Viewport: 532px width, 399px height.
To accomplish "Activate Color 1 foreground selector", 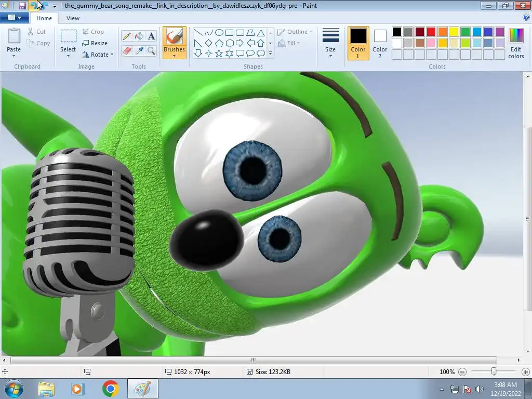I will pos(358,43).
